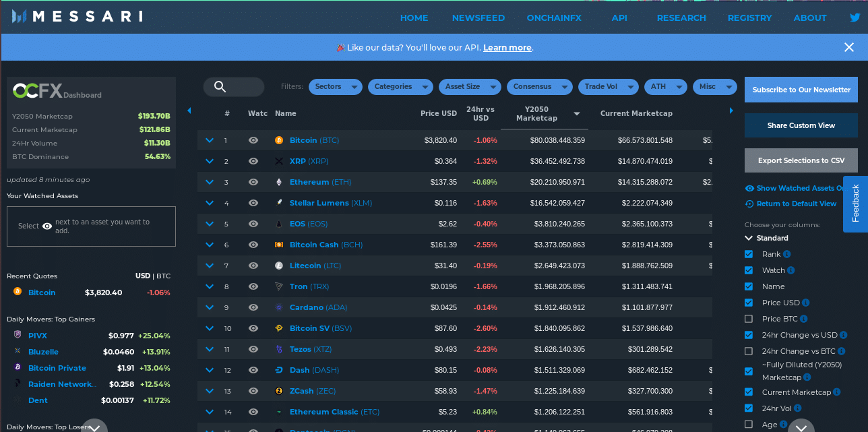Click the Messari logo
This screenshot has width=868, height=432.
(77, 16)
